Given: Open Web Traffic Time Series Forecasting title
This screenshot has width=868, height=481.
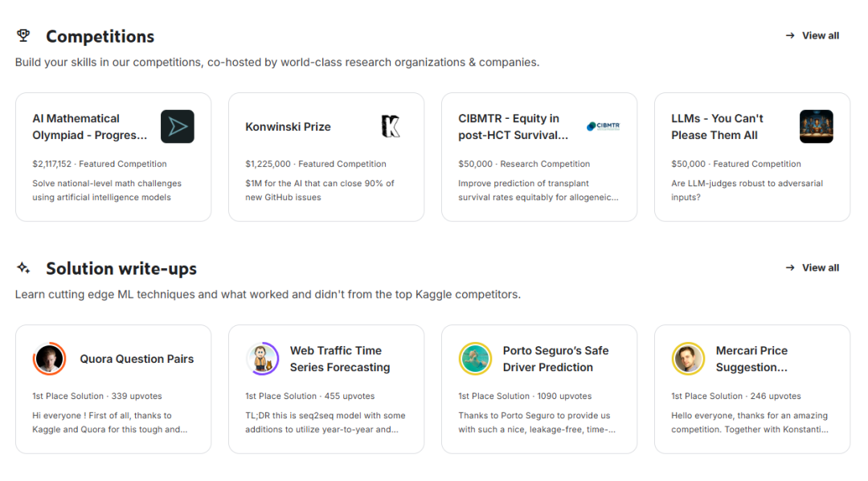Looking at the screenshot, I should (340, 359).
